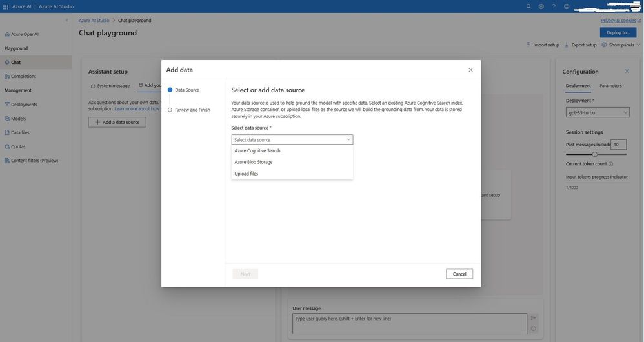Click the Next button in dialog

245,274
